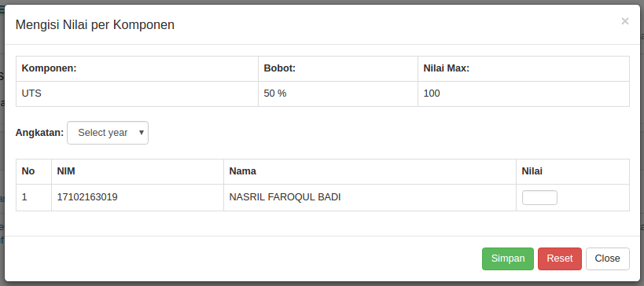The height and width of the screenshot is (286, 644).
Task: Save scores with the Simpan button
Action: [x=508, y=258]
